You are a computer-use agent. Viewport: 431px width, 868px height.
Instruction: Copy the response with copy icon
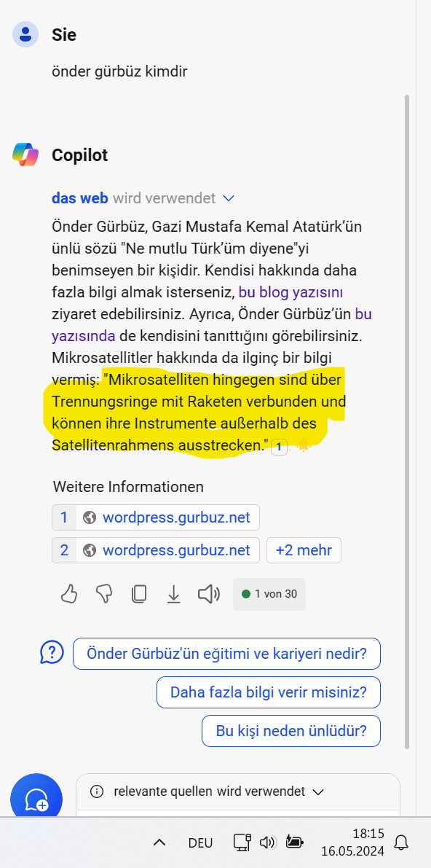click(x=139, y=595)
